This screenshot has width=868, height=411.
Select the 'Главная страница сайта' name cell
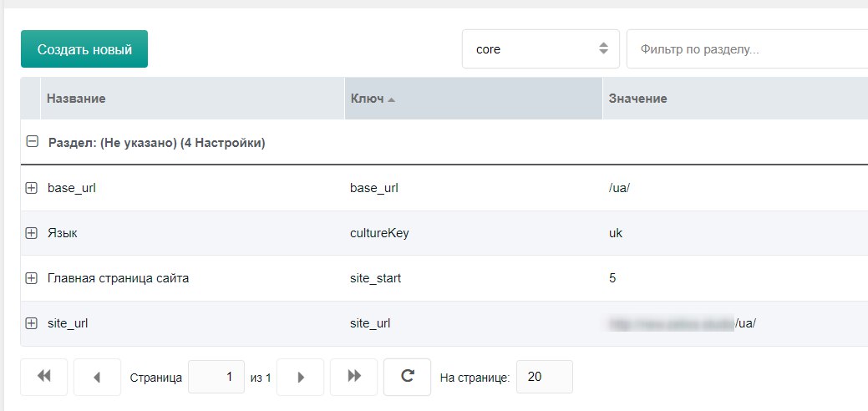pyautogui.click(x=119, y=278)
